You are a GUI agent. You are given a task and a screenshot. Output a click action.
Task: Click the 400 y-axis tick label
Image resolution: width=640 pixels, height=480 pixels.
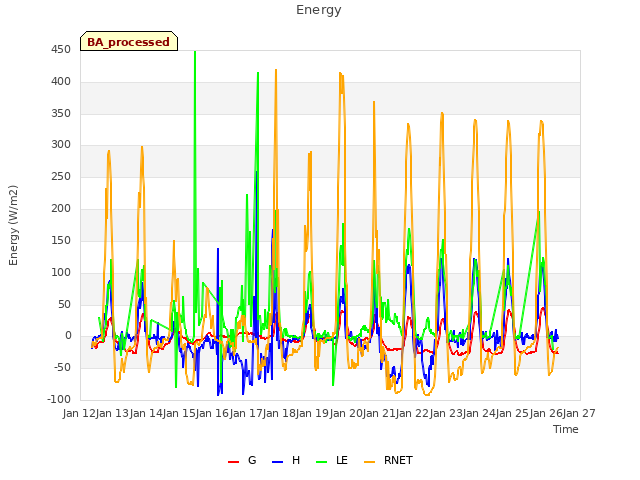61,82
